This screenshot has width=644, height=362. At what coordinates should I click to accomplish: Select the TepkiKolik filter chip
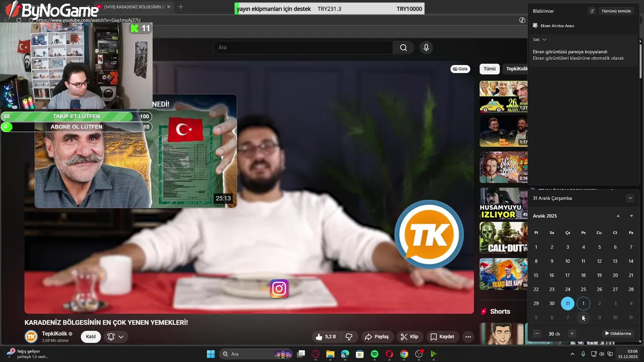[516, 69]
